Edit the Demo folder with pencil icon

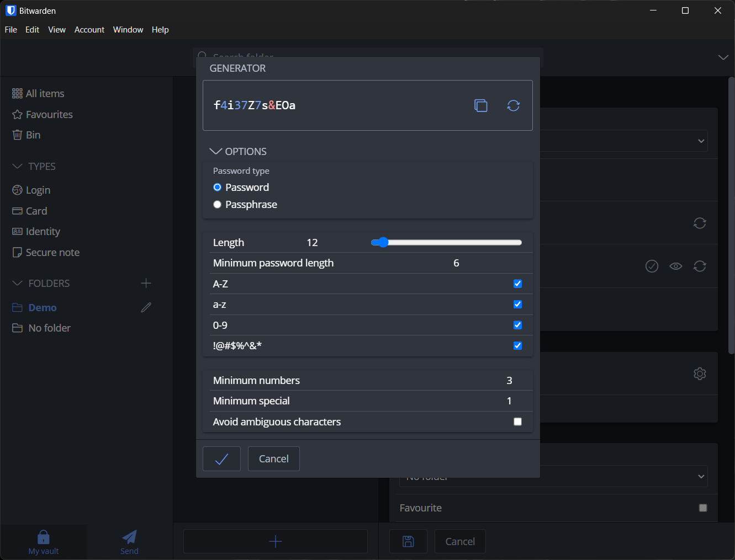[146, 307]
